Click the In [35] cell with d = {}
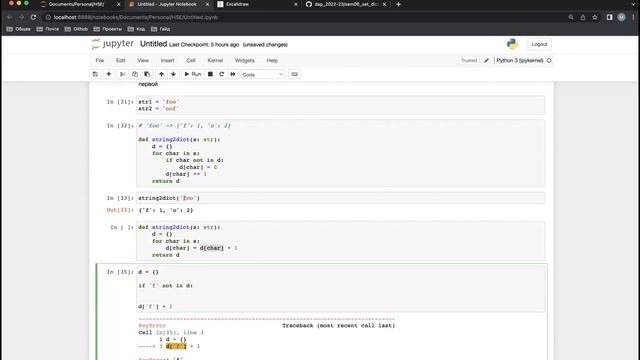 point(340,289)
